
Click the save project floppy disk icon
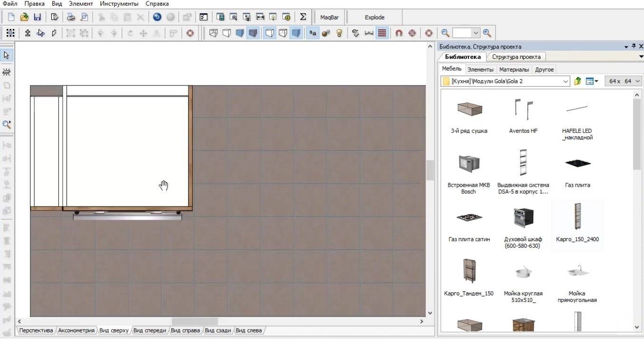[37, 17]
